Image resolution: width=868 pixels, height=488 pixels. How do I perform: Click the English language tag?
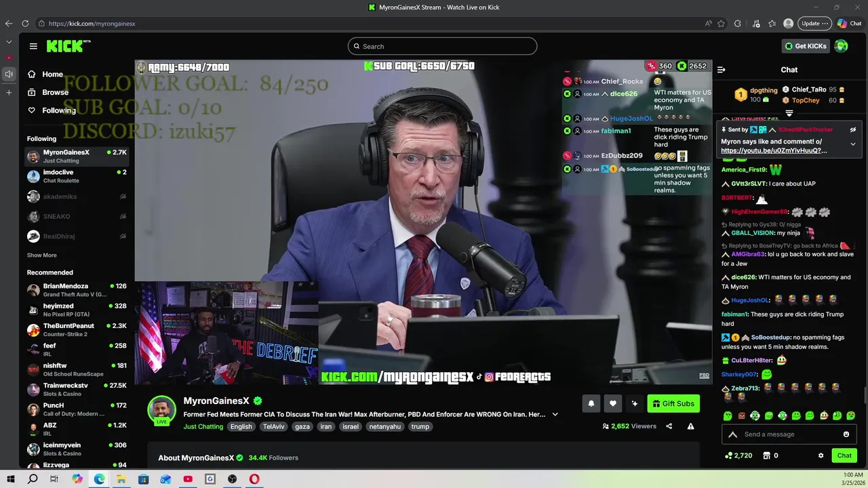241,426
